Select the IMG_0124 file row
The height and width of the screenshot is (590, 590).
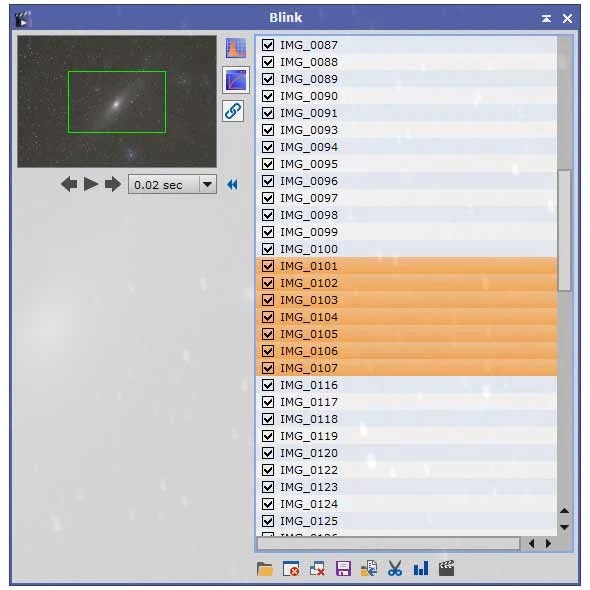tap(406, 504)
